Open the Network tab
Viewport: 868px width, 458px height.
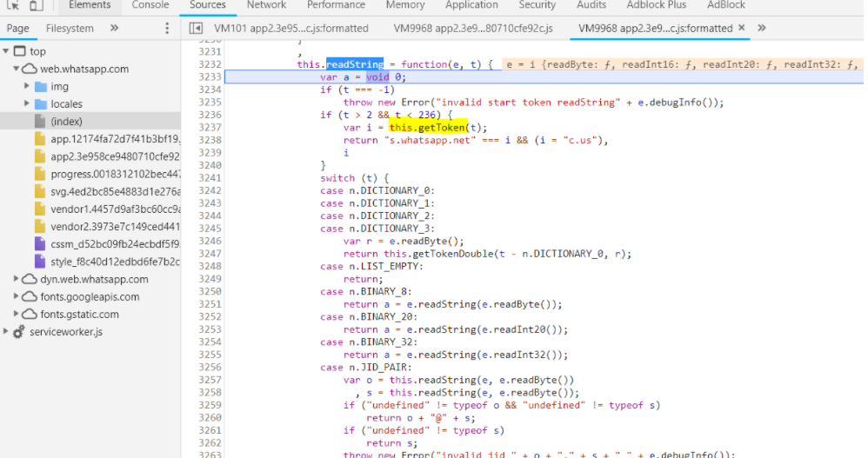click(x=266, y=5)
